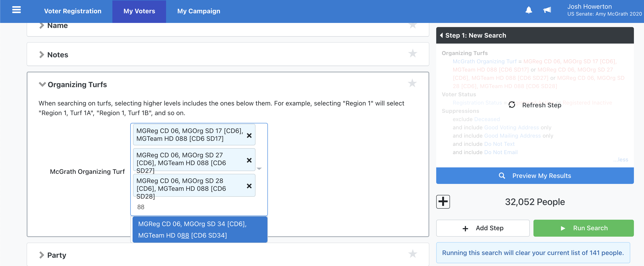Expand the Party section
Image resolution: width=644 pixels, height=266 pixels.
[x=42, y=255]
